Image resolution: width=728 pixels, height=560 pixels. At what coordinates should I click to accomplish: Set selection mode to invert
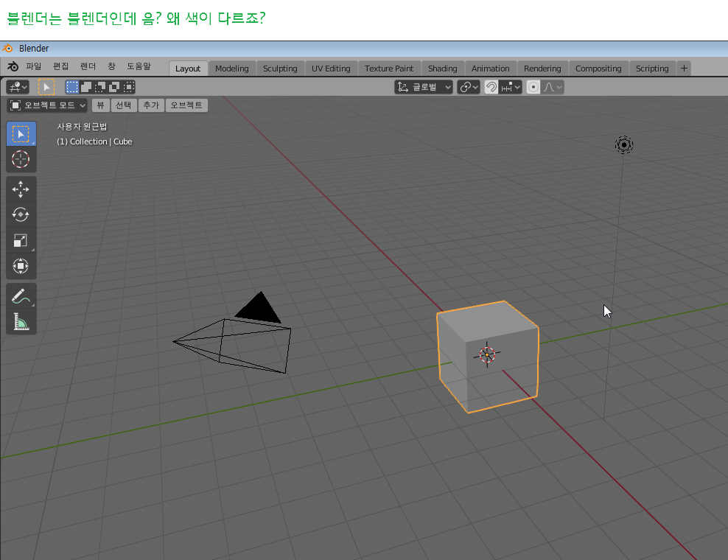114,87
